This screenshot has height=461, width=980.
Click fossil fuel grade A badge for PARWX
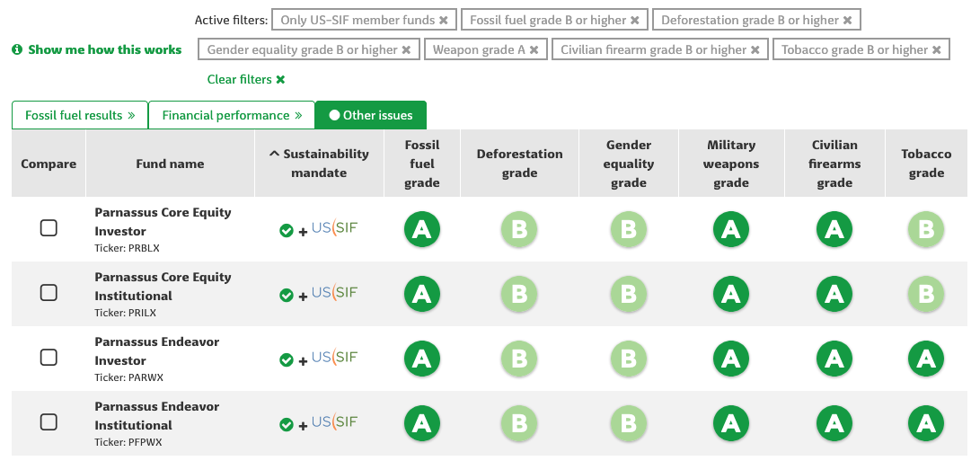tap(422, 359)
